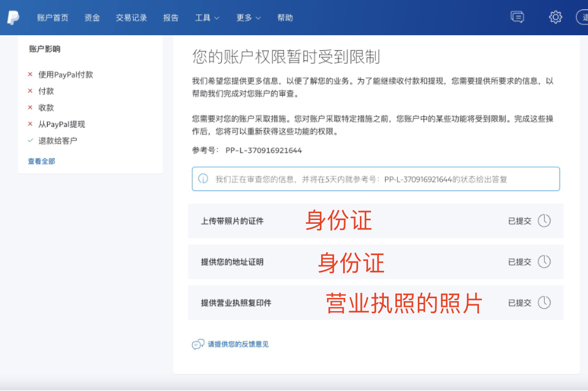Click the info icon in review notice
Screen dimensions: 588x391
(x=203, y=179)
